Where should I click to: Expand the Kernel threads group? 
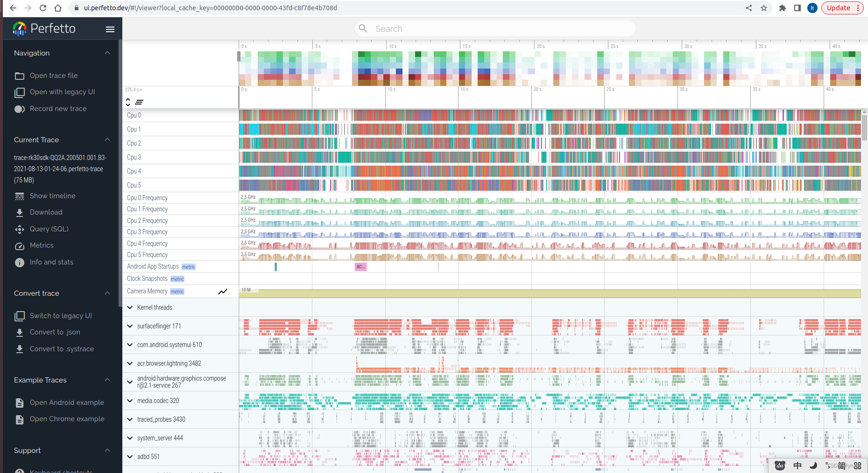tap(130, 307)
